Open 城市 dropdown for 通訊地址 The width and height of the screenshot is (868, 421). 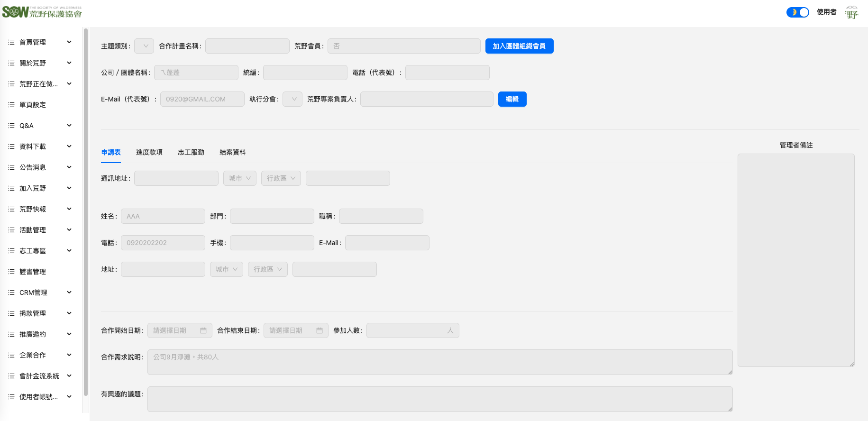(240, 178)
